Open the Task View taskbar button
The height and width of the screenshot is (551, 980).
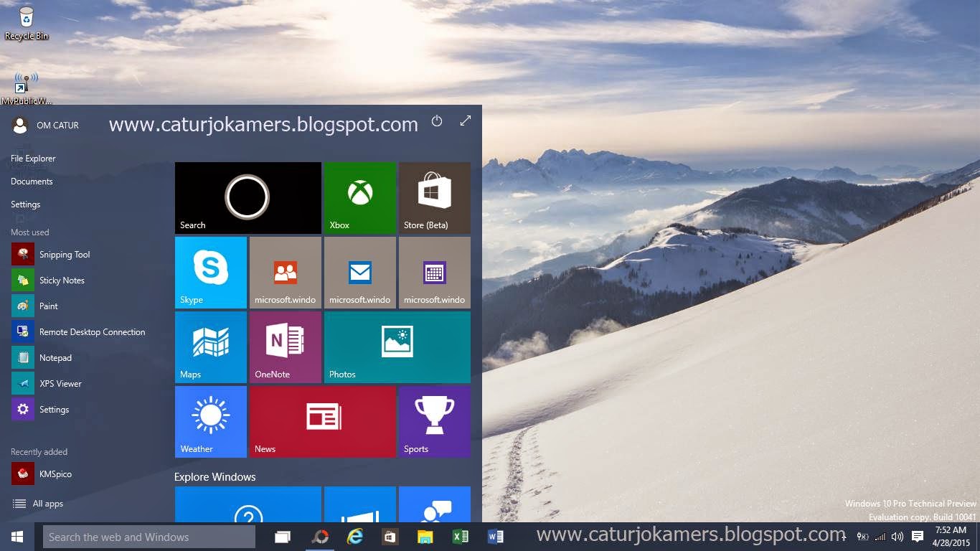[x=283, y=537]
